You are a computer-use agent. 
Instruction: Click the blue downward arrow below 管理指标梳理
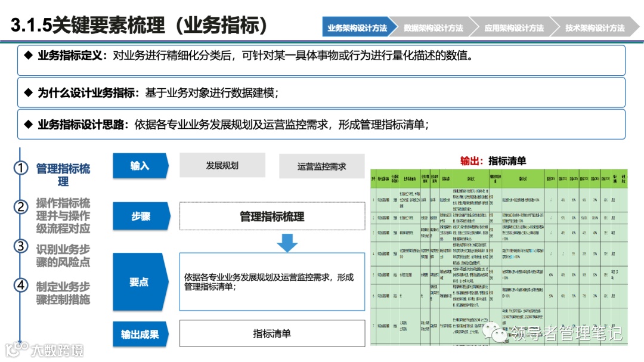287,243
